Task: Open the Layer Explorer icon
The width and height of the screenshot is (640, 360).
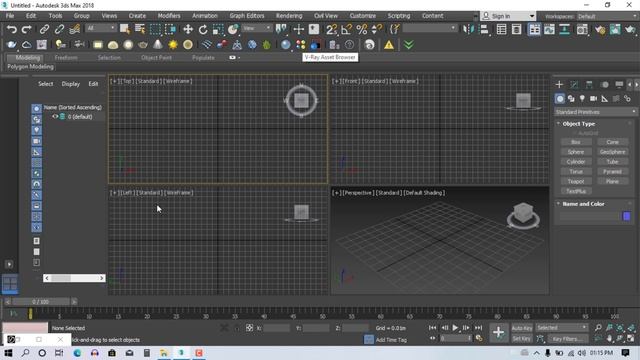Action: click(x=516, y=29)
